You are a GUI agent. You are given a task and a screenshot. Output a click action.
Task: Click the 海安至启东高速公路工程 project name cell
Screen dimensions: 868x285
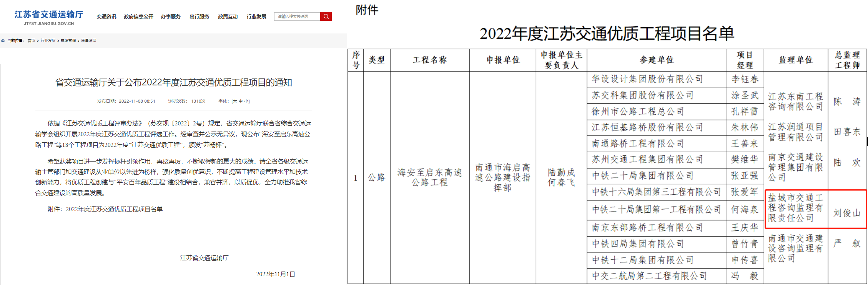429,177
